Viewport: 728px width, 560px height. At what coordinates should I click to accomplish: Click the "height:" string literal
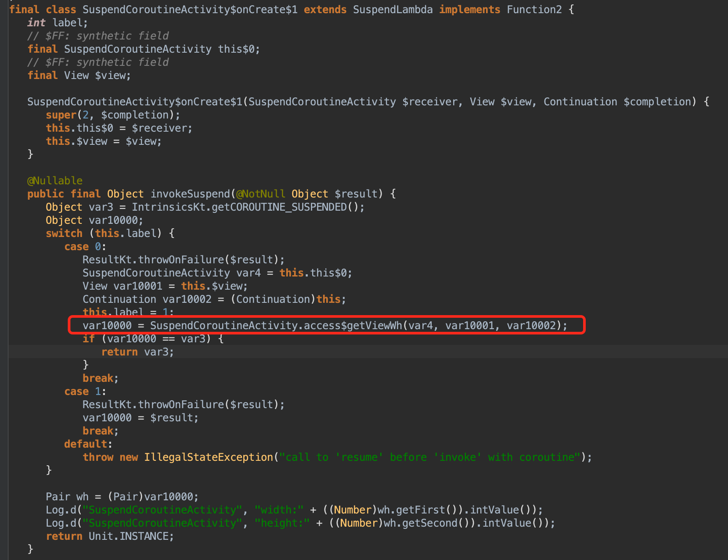pos(282,523)
